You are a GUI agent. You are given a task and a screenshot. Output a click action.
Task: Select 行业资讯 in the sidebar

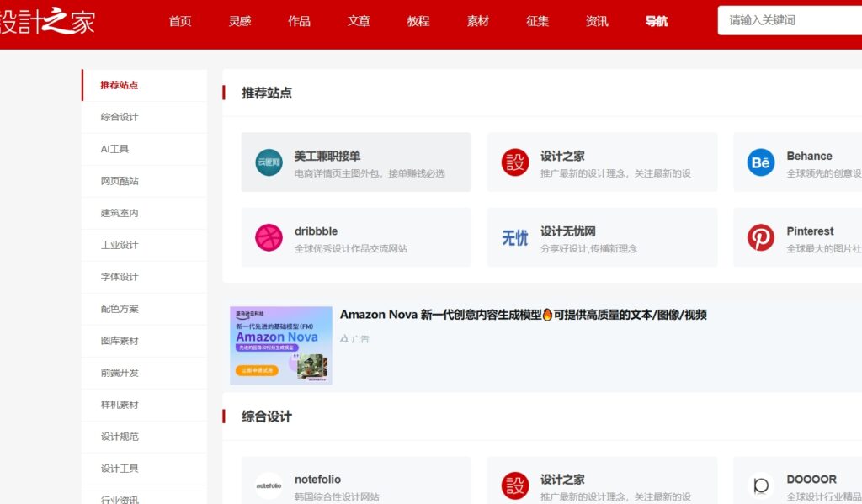145,496
